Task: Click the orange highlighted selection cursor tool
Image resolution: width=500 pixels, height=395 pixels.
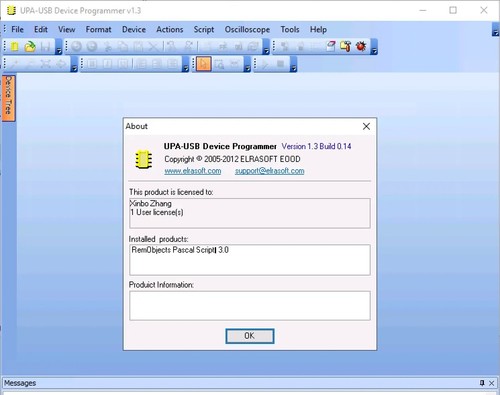Action: [204, 64]
